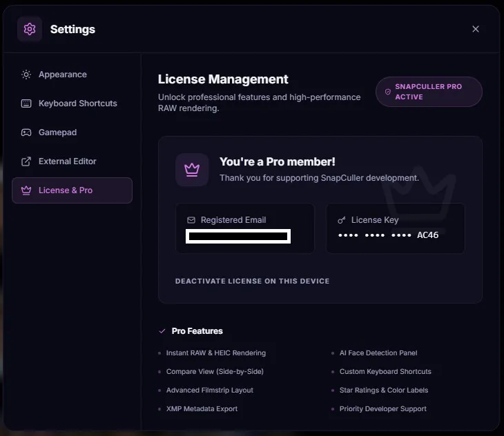Viewport: 504px width, 436px height.
Task: Click 'Advanced Filmstrip Layout' feature
Action: 210,390
